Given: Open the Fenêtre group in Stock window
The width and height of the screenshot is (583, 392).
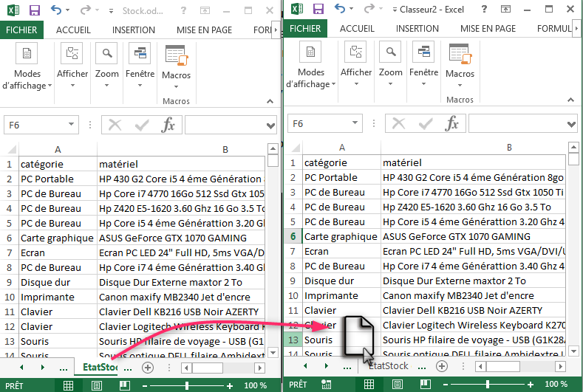Looking at the screenshot, I should [140, 66].
